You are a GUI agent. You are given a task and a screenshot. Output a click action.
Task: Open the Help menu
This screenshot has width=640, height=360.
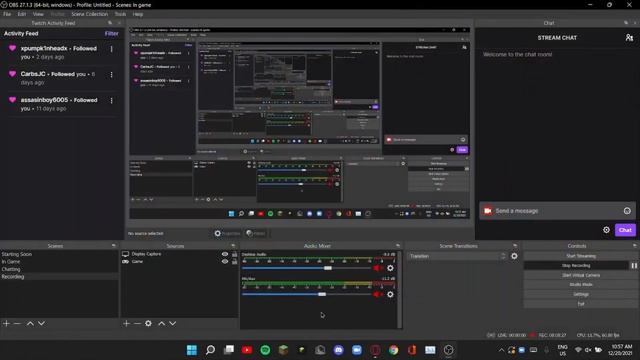[138, 14]
